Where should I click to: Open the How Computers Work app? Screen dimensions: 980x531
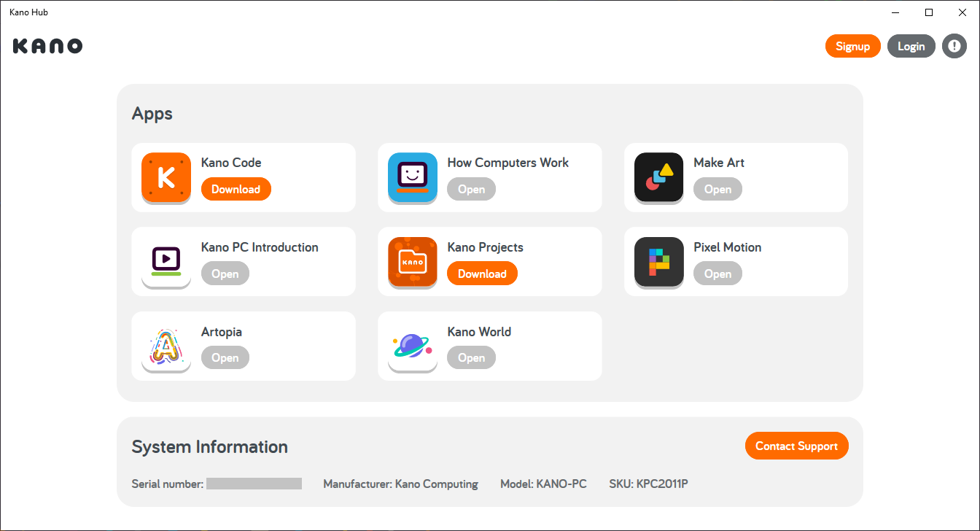tap(472, 189)
